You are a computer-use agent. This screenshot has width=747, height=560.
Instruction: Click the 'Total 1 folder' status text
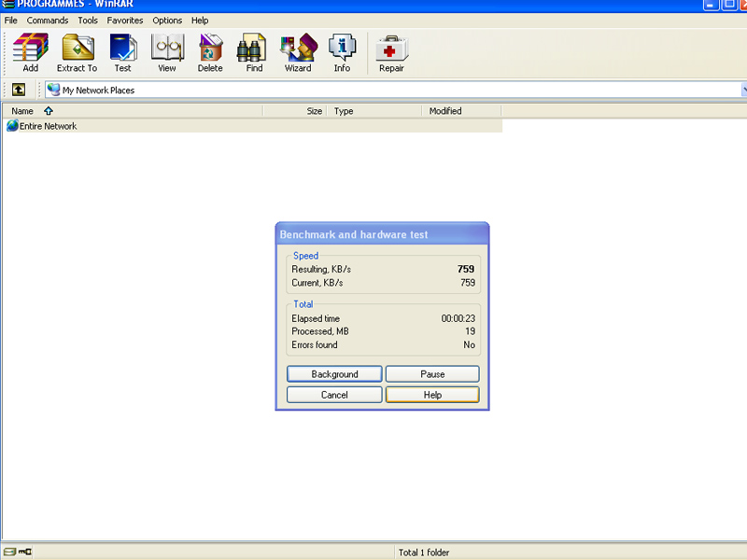424,553
